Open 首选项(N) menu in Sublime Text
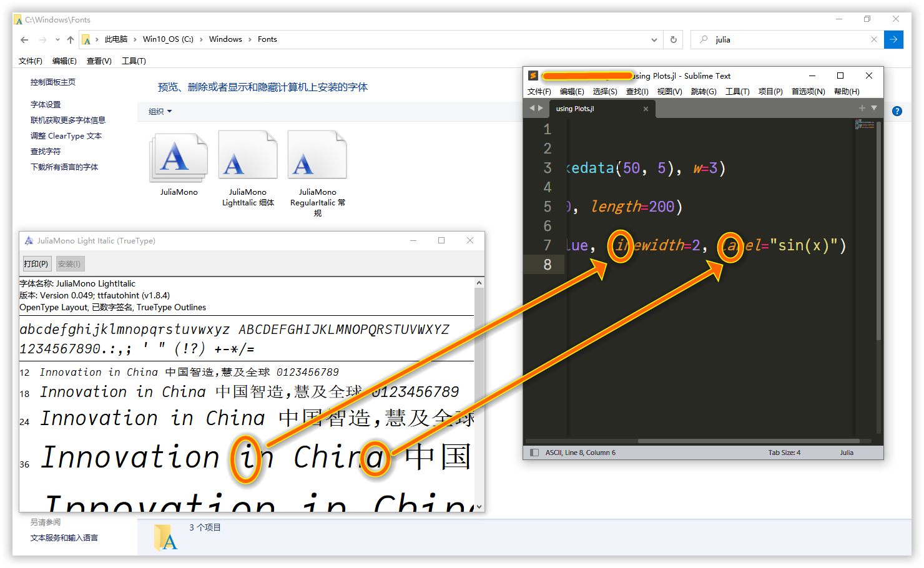This screenshot has height=568, width=924. 808,92
